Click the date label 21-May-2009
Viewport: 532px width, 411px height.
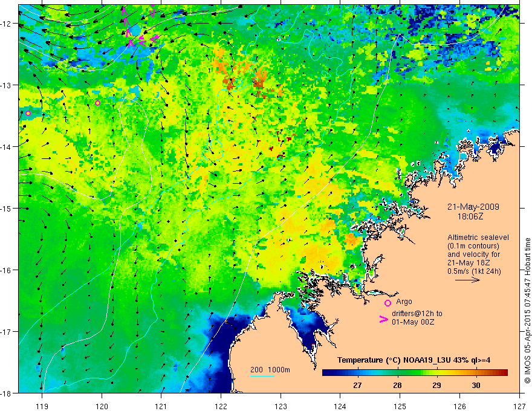pos(473,207)
